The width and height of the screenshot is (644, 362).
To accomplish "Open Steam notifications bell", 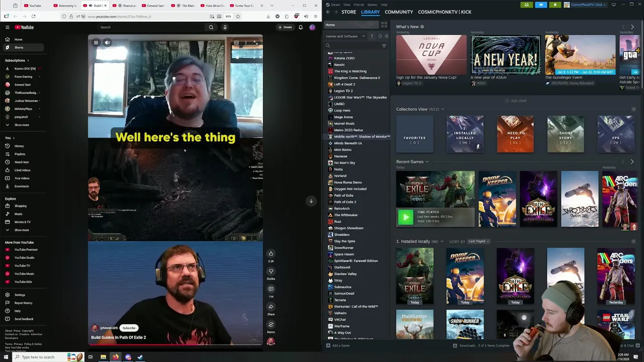I will click(555, 5).
